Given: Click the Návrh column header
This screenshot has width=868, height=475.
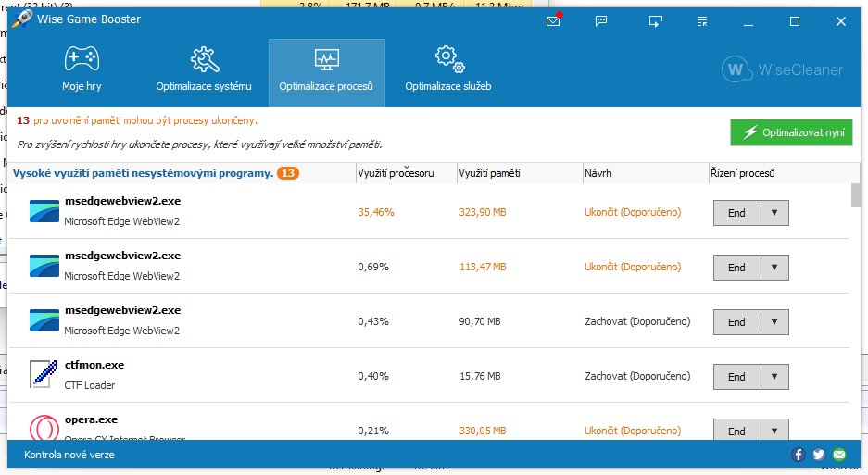Looking at the screenshot, I should (646, 173).
